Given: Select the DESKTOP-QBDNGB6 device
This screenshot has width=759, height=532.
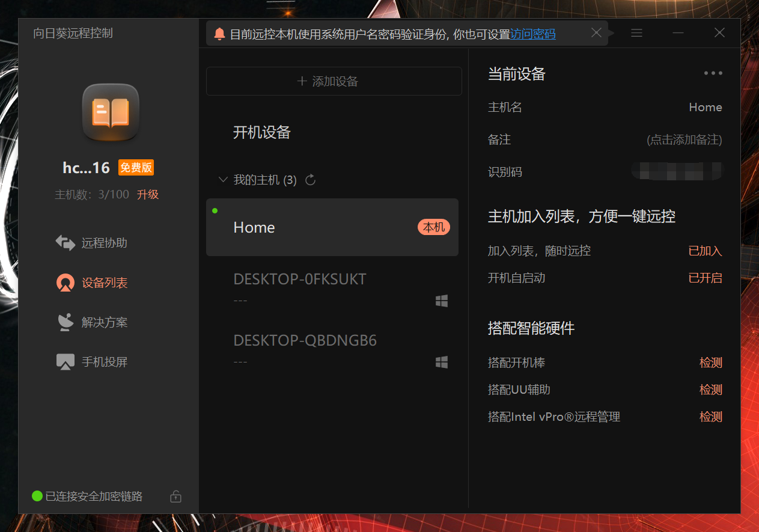Looking at the screenshot, I should pos(332,350).
